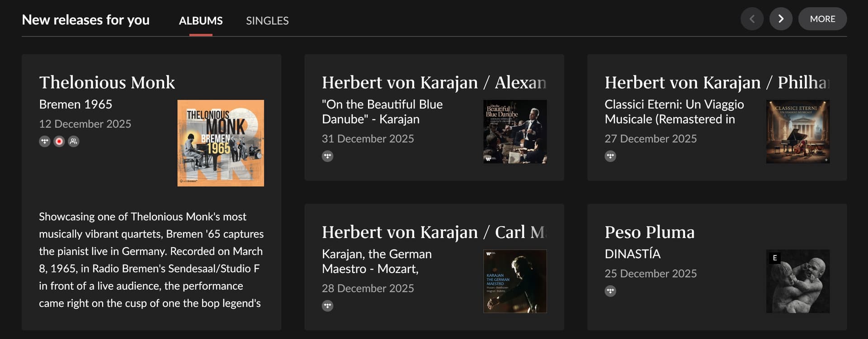Open Peso Pluma artist link
The width and height of the screenshot is (868, 339).
point(649,232)
